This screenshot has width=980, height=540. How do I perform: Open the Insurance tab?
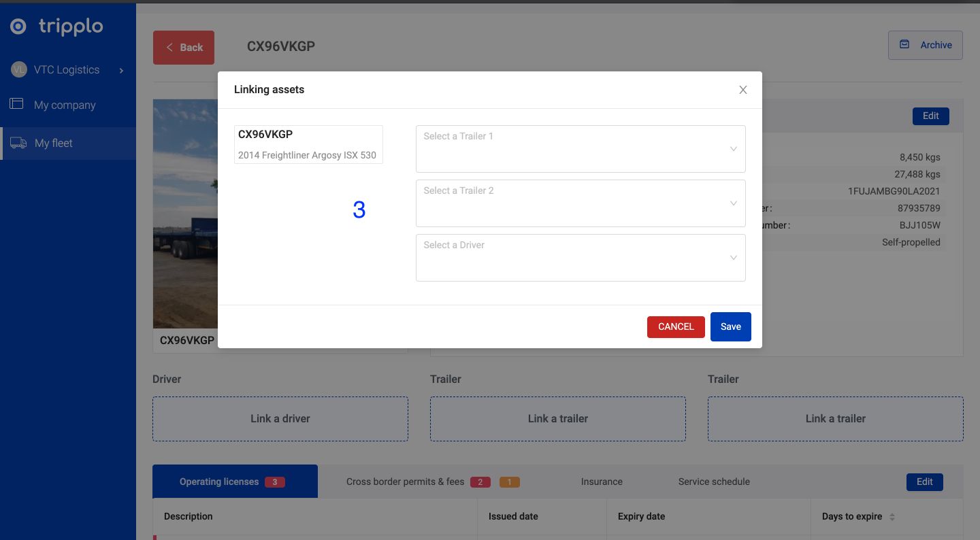click(601, 482)
